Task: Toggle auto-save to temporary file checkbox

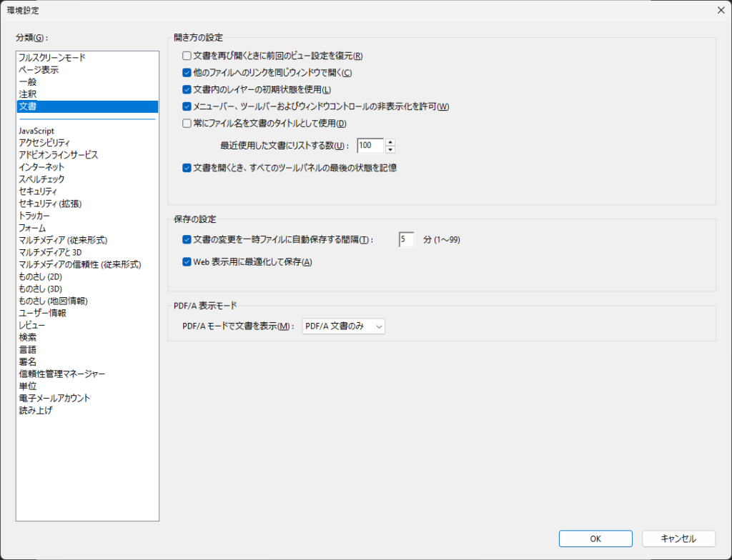Action: [x=187, y=240]
